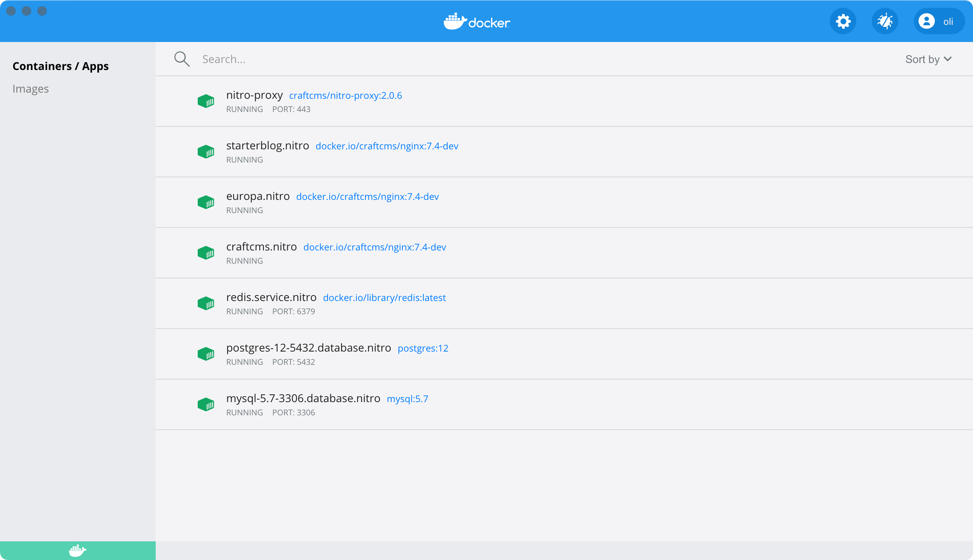Click RUNNING status of starterblog.nitro
This screenshot has width=973, height=560.
click(x=245, y=160)
